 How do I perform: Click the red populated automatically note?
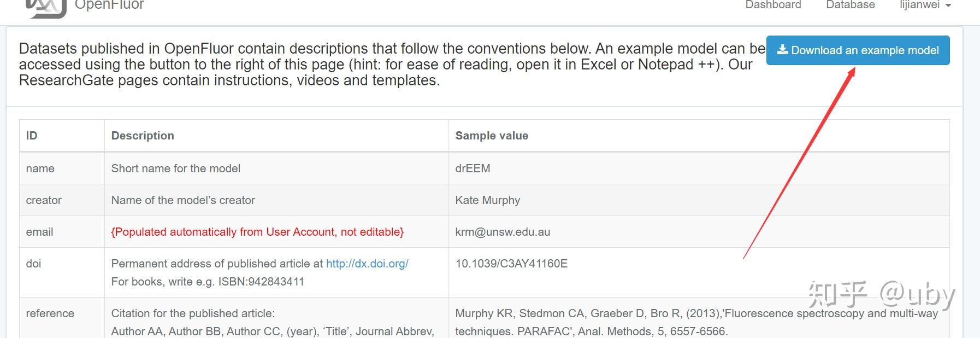point(257,232)
